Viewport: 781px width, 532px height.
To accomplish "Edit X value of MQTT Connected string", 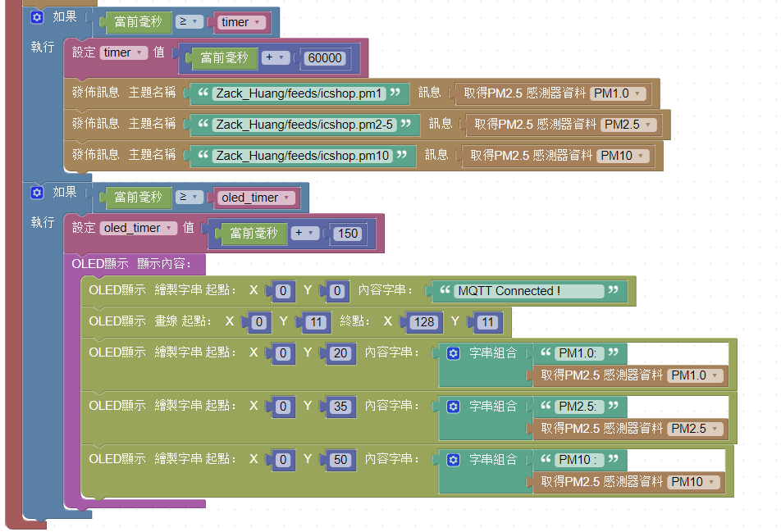I will point(283,291).
